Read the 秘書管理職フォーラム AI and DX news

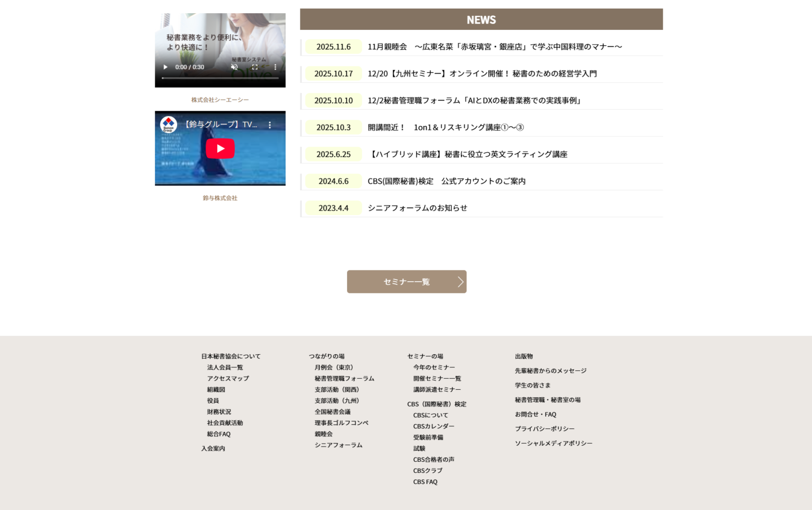point(475,100)
